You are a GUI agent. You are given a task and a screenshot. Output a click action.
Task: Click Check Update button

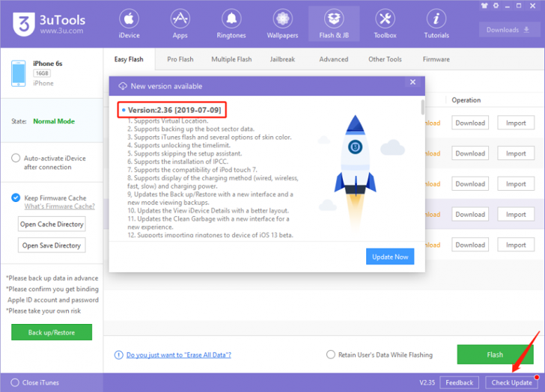(511, 382)
